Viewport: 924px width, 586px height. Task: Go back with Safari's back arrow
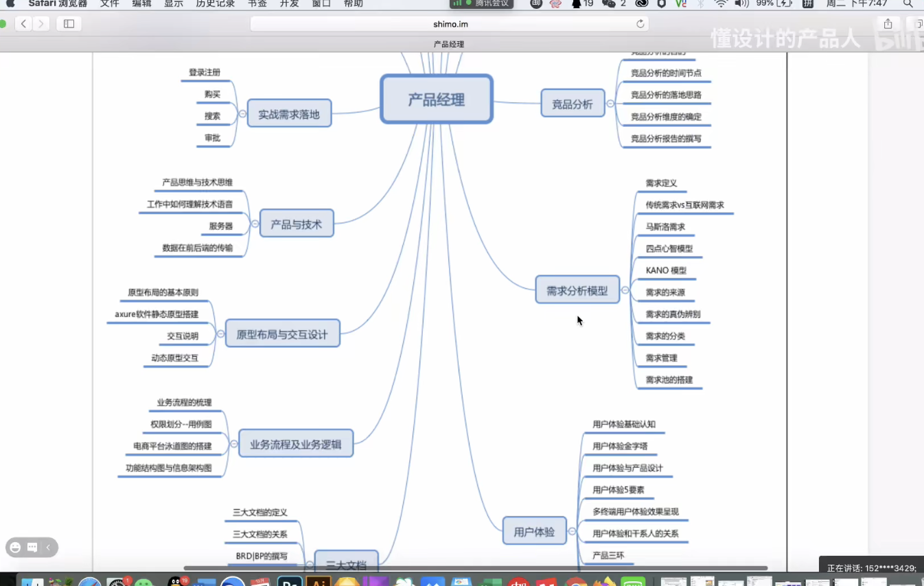[24, 24]
